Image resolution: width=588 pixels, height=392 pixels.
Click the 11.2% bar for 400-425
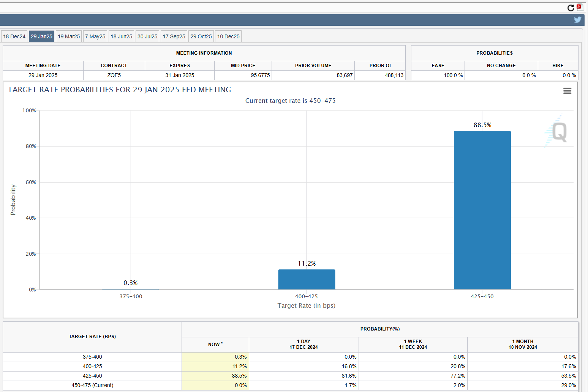[x=307, y=280]
